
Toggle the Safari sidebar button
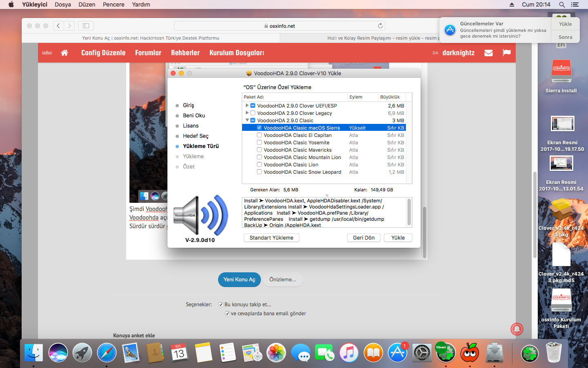tap(86, 26)
